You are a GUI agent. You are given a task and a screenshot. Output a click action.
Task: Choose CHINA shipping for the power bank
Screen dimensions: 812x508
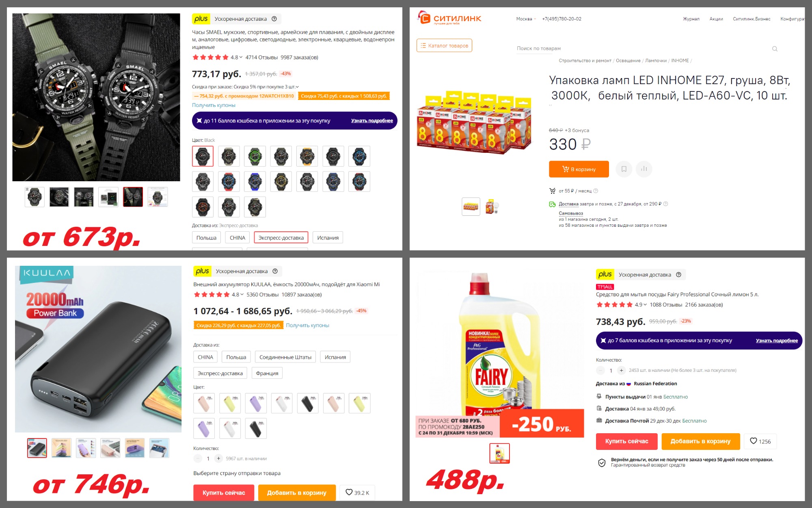[205, 357]
